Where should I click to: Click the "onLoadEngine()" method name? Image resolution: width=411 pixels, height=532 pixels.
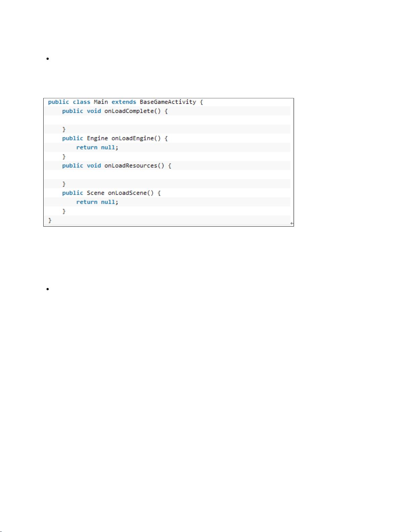click(136, 138)
